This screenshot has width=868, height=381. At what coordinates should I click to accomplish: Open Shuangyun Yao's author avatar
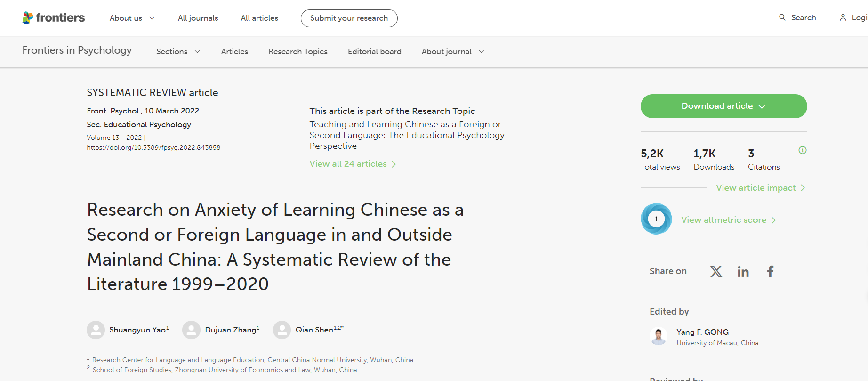click(96, 330)
